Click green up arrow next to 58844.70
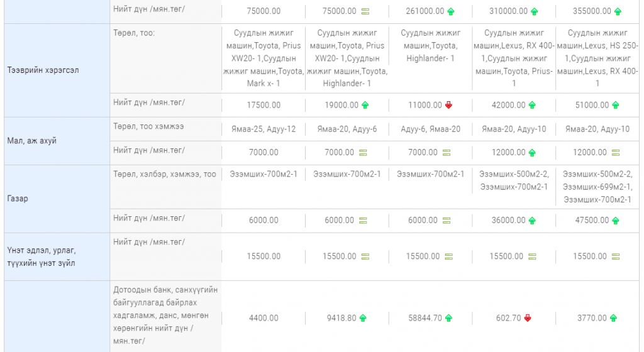This screenshot has height=352, width=644. pos(448,318)
